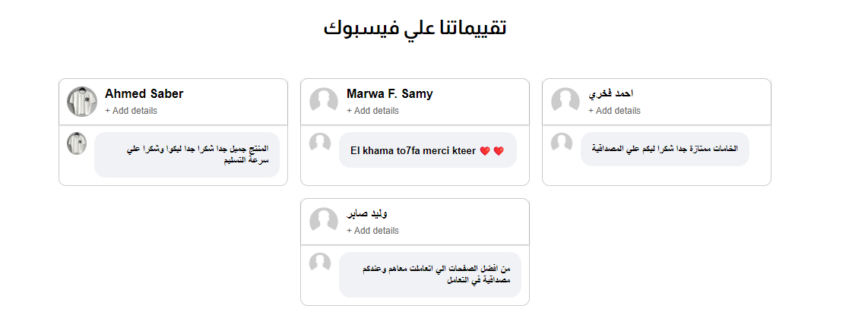The width and height of the screenshot is (868, 334).
Task: Click '+ Add details' under احمد فخري
Action: [614, 111]
